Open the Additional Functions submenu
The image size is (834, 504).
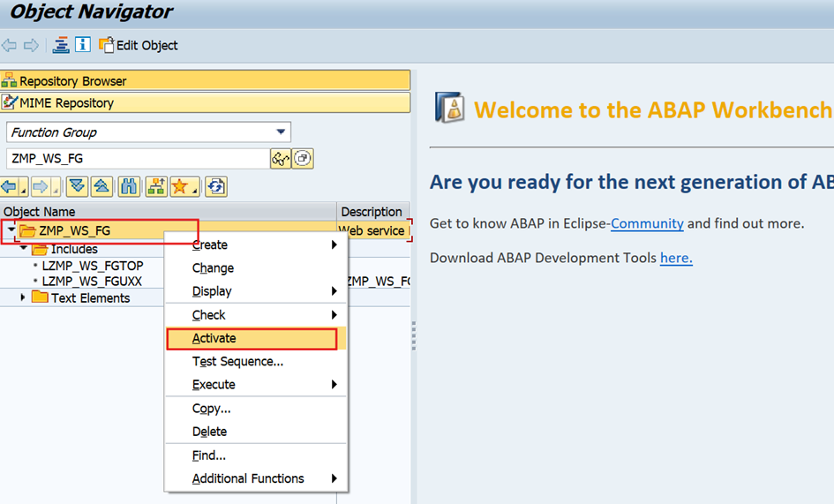click(256, 478)
